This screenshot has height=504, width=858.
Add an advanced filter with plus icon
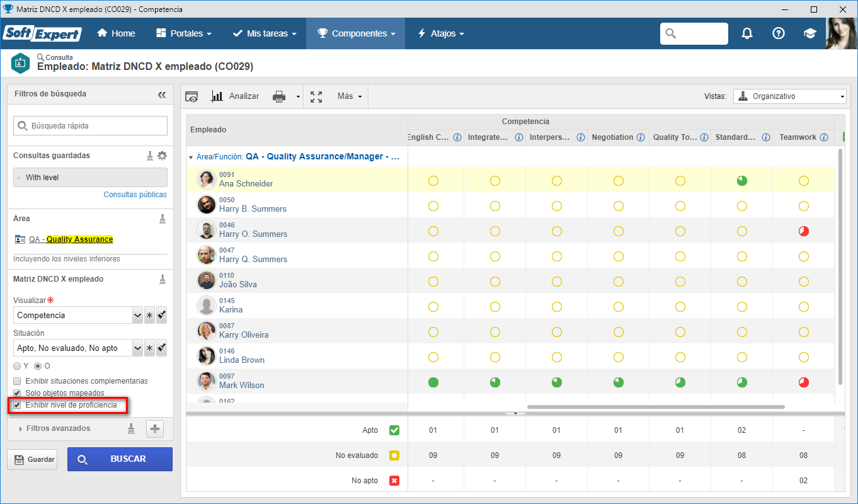[155, 429]
